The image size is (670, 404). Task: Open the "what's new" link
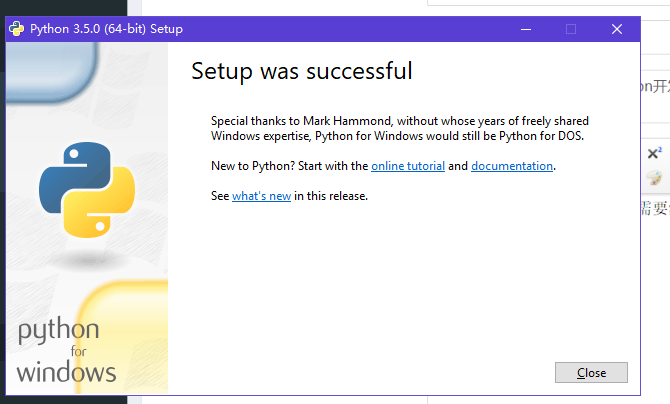(x=262, y=196)
